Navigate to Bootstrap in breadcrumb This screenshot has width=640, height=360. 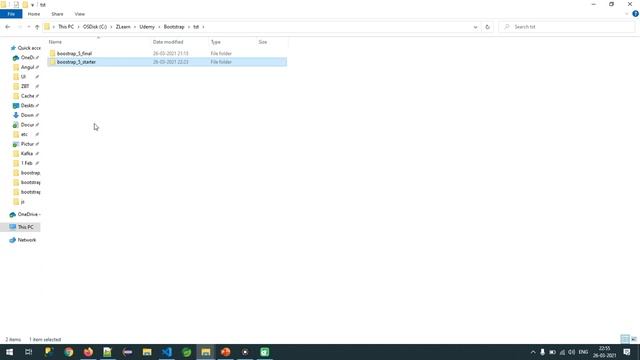point(174,27)
